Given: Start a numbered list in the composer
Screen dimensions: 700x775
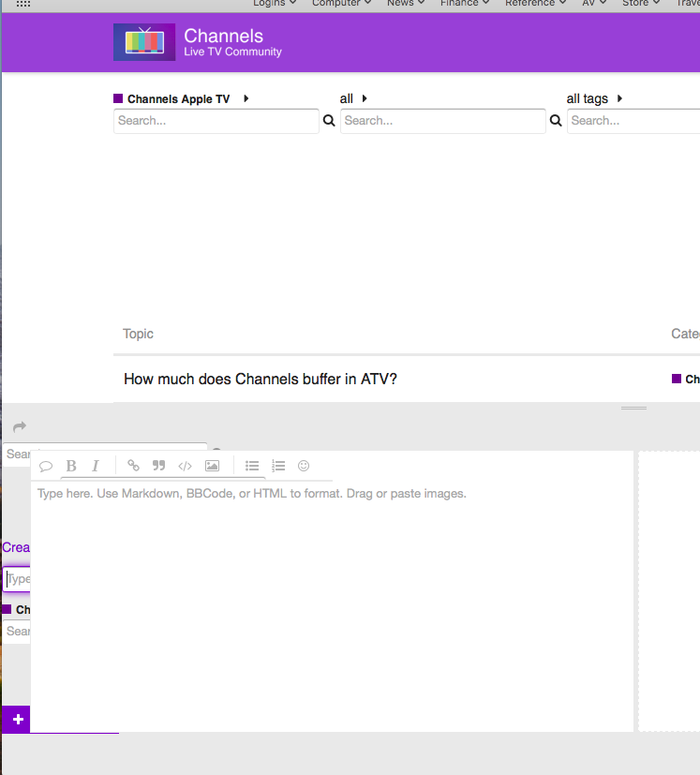Looking at the screenshot, I should [x=278, y=466].
